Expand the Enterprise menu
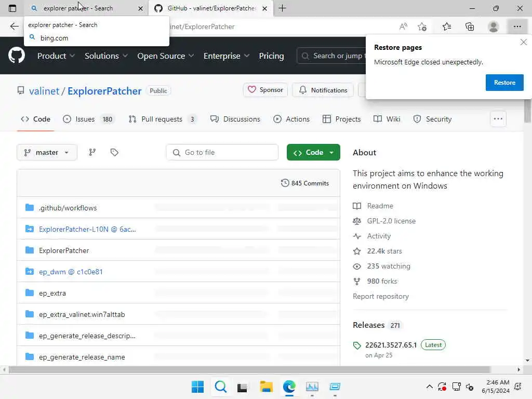 click(x=227, y=56)
